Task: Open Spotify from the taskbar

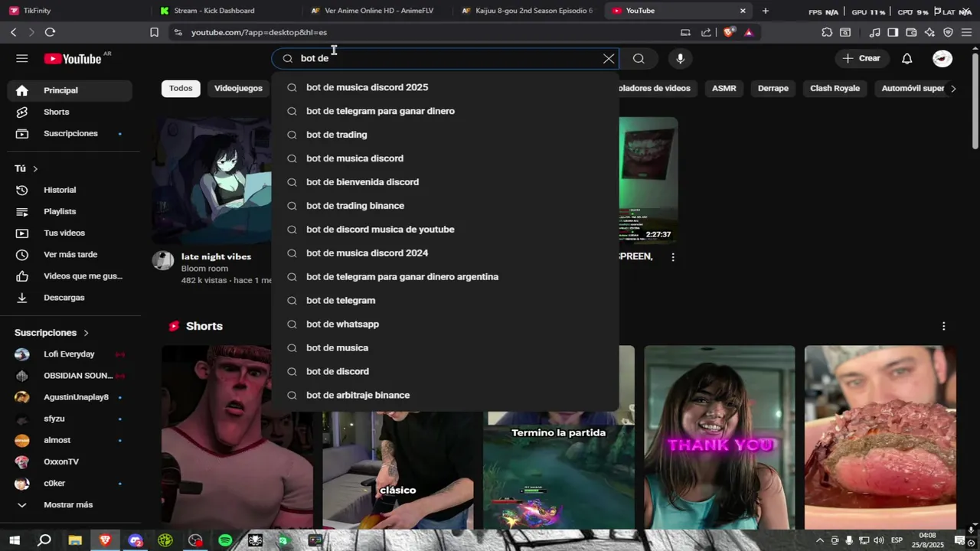Action: pos(225,540)
